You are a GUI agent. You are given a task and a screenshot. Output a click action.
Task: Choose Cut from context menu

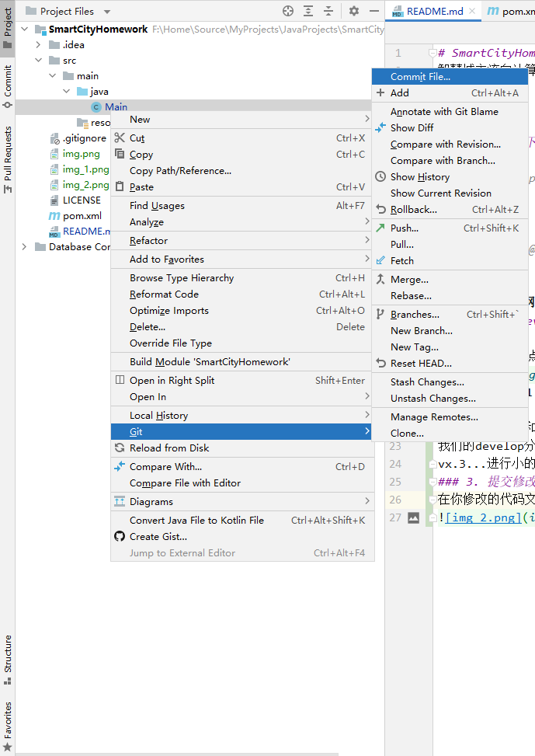click(242, 138)
